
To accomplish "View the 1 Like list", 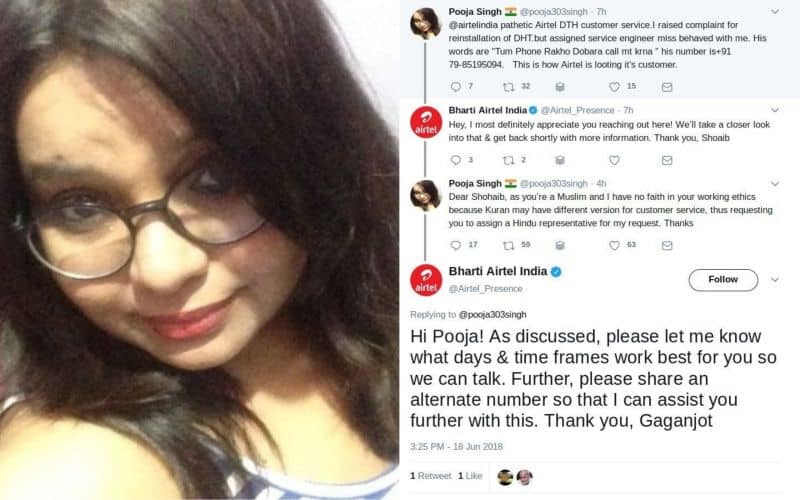I will tap(470, 476).
